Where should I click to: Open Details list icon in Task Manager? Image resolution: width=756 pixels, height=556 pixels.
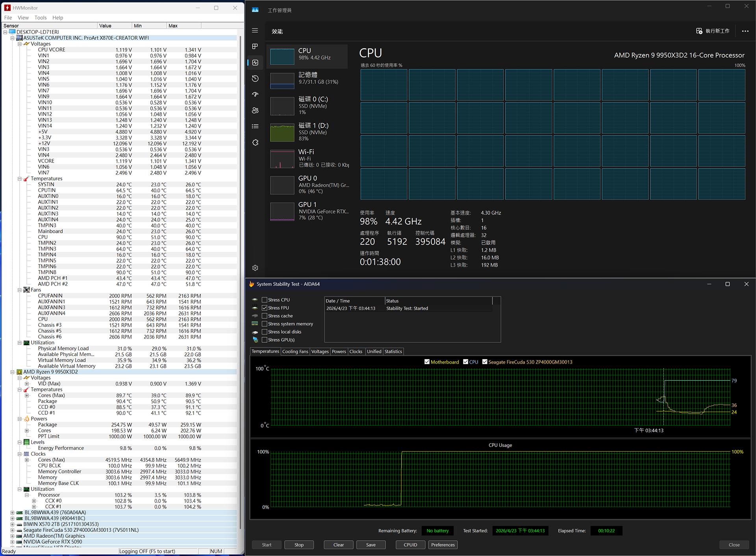coord(255,126)
